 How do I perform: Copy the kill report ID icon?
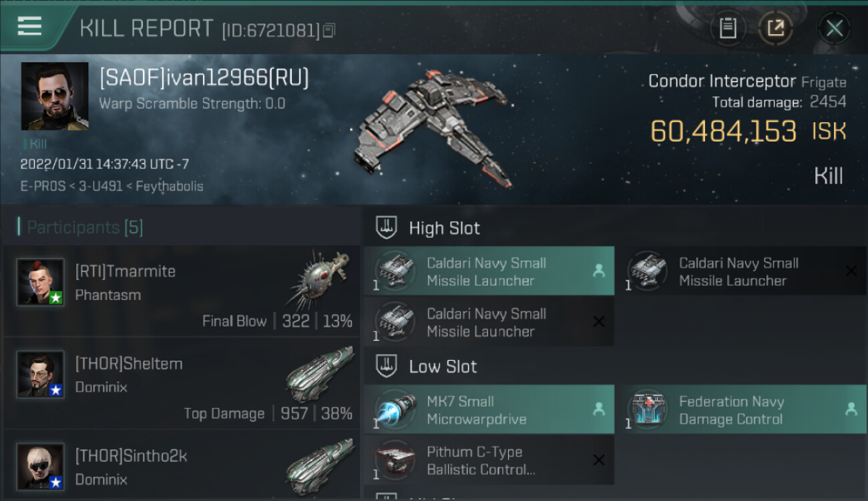tap(329, 31)
